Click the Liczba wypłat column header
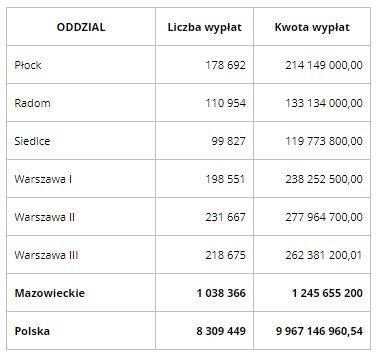 [204, 27]
